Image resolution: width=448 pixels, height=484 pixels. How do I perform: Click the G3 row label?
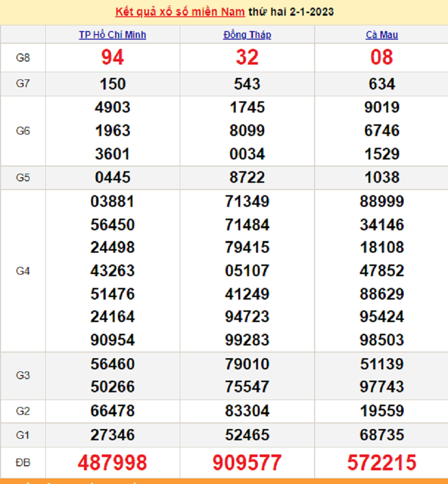[23, 375]
